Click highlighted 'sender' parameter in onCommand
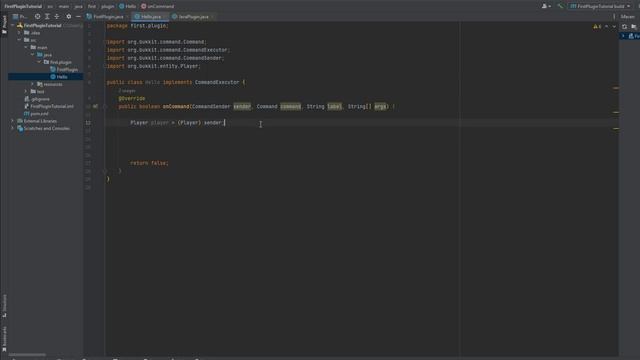The height and width of the screenshot is (360, 640). coord(242,107)
